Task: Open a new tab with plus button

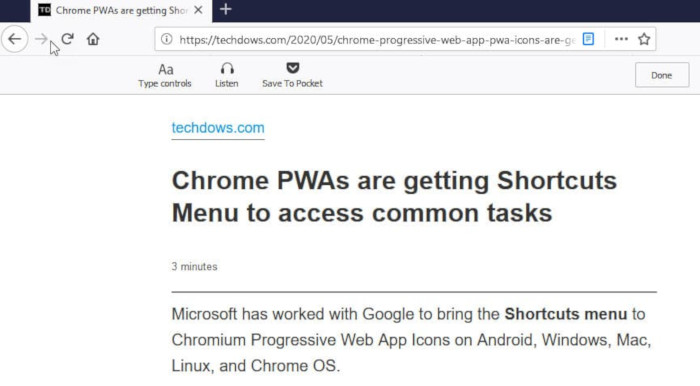Action: [x=226, y=9]
